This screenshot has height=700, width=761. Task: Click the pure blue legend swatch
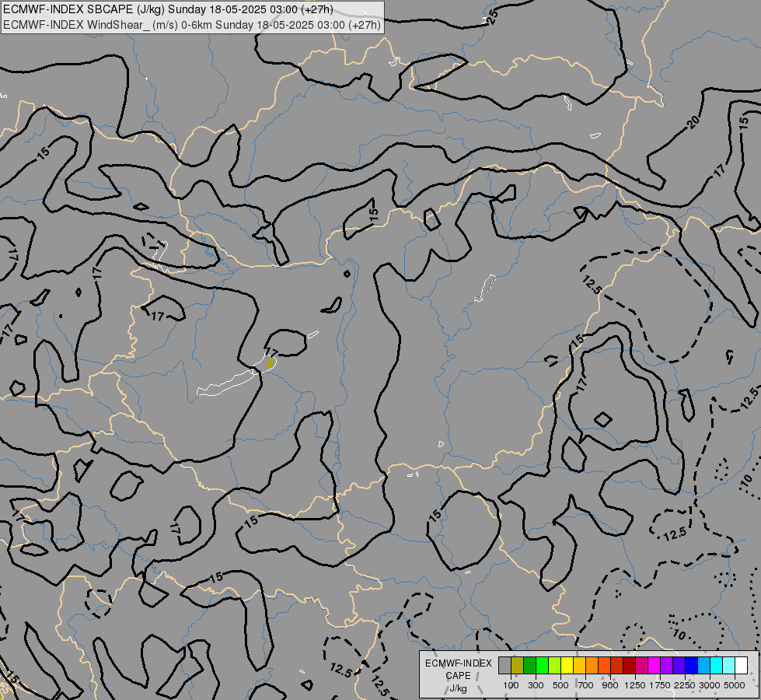coord(691,666)
